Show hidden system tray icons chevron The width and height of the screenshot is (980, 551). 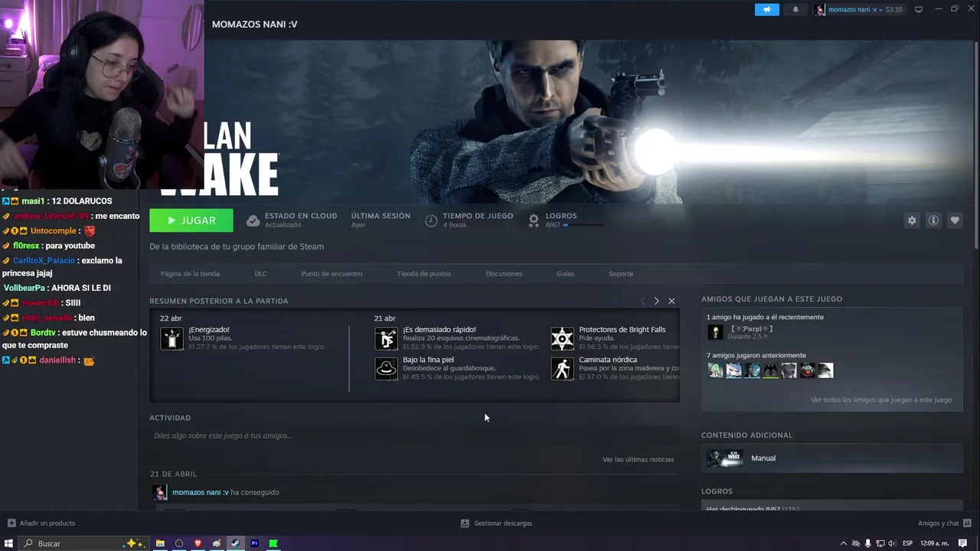(844, 543)
